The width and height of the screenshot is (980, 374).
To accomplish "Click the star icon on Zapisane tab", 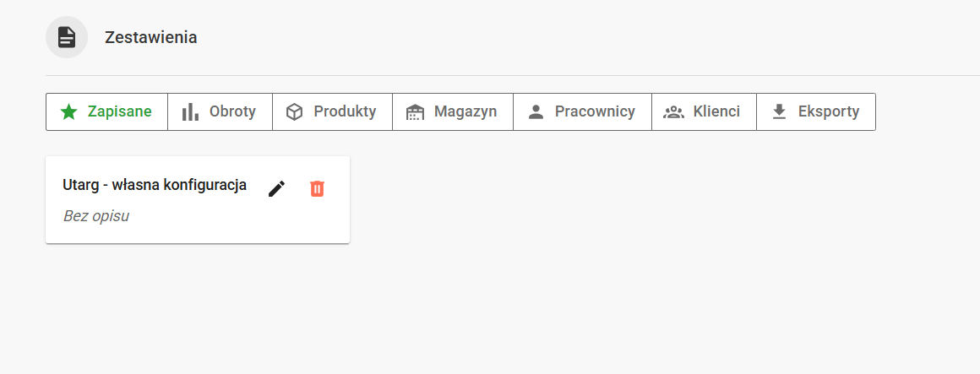I will 69,111.
